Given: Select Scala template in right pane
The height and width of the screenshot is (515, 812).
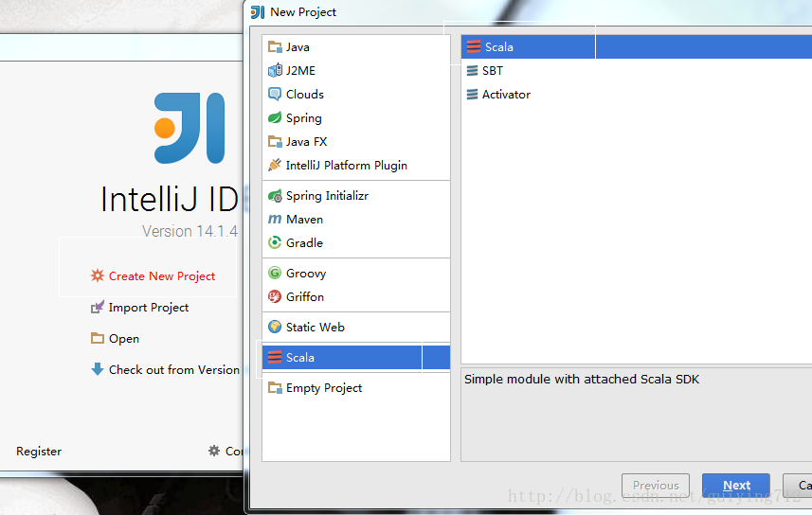Looking at the screenshot, I should [637, 47].
